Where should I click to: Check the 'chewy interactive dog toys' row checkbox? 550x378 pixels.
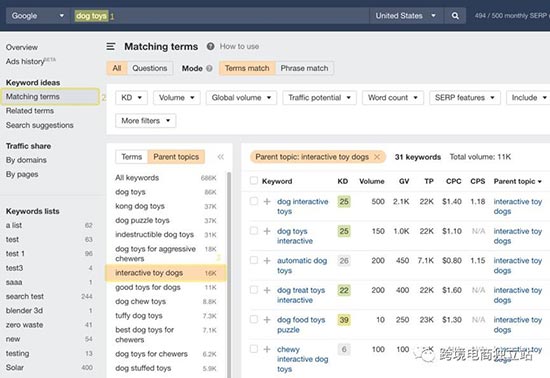tap(254, 349)
